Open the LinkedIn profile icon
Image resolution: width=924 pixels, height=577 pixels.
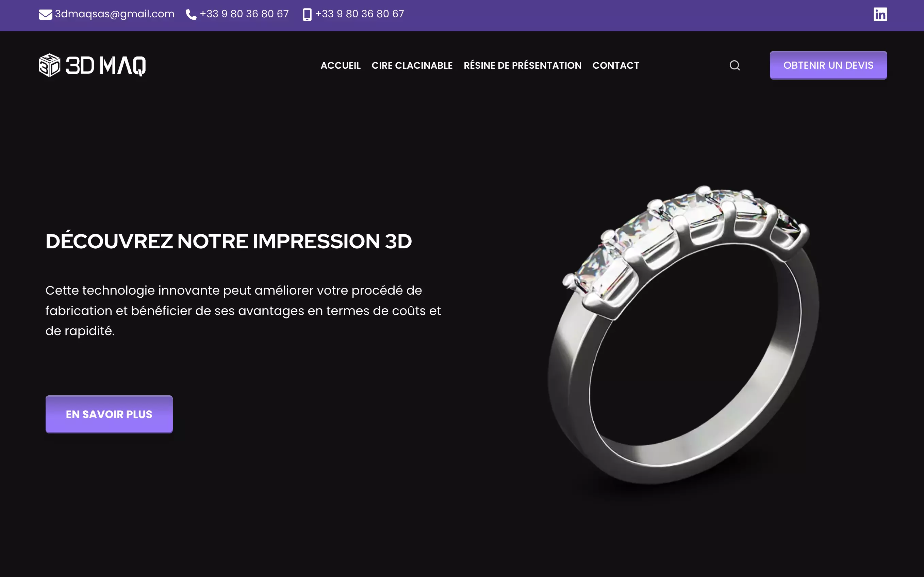(880, 14)
